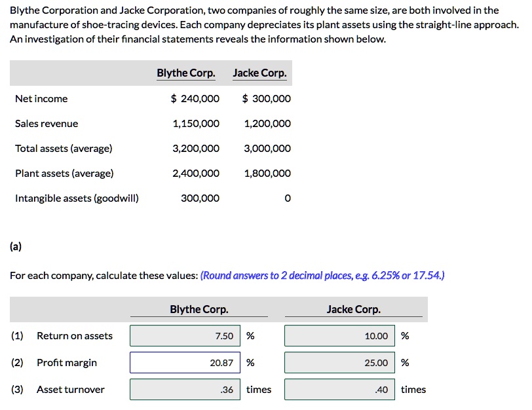The image size is (532, 410).
Task: Click the blue rounding instruction text
Action: (x=322, y=275)
